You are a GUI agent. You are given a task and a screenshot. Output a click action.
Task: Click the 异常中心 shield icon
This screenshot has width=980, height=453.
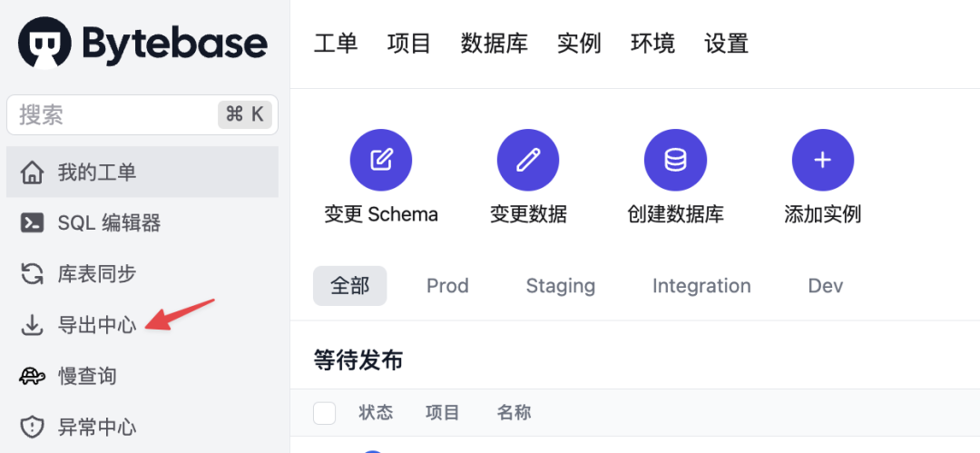pos(33,427)
